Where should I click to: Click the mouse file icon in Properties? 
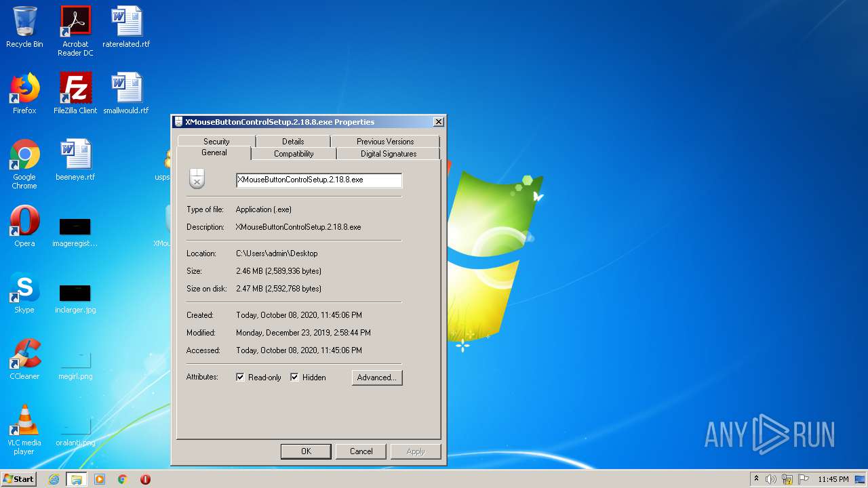tap(197, 178)
